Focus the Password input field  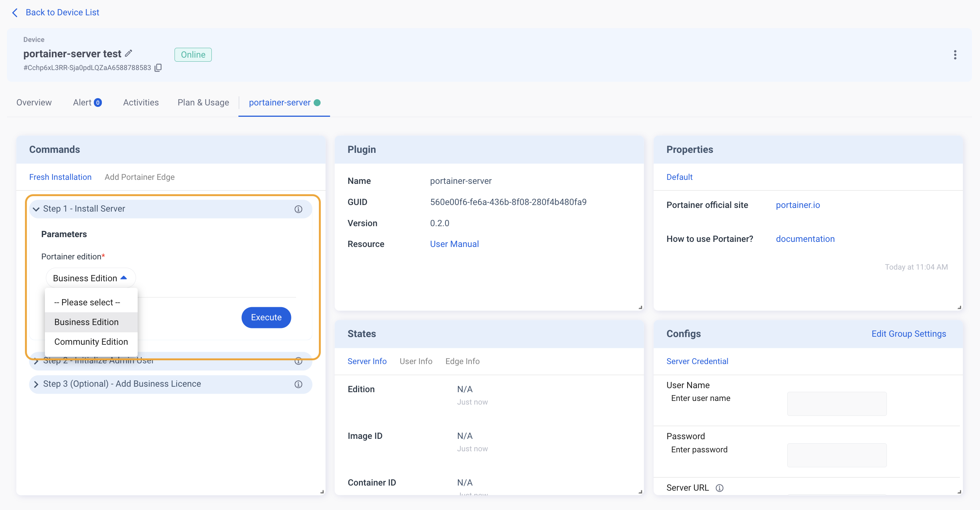point(837,455)
